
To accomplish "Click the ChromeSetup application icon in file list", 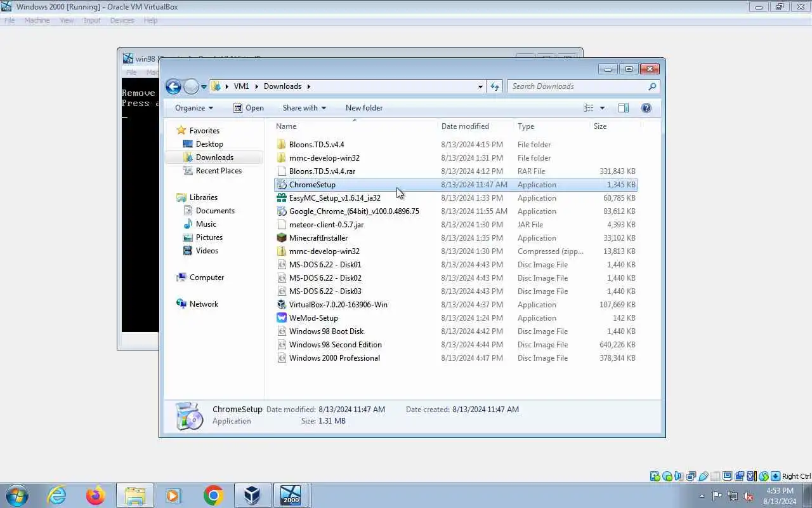I will coord(282,185).
